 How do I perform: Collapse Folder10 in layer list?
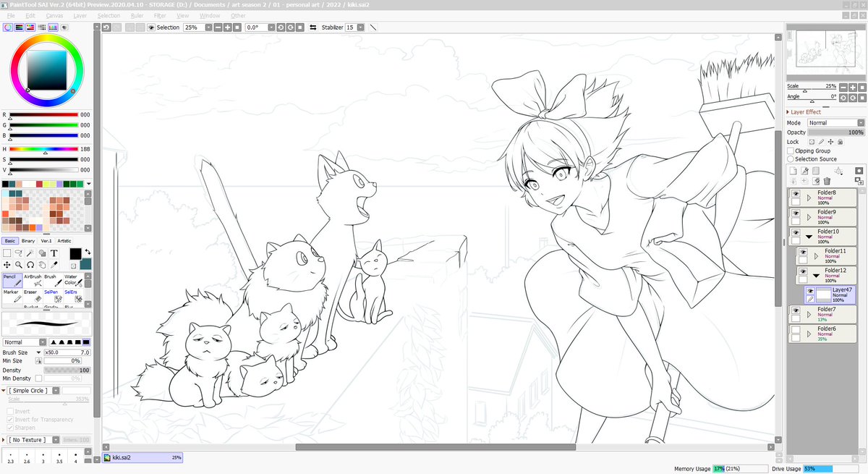pos(809,236)
